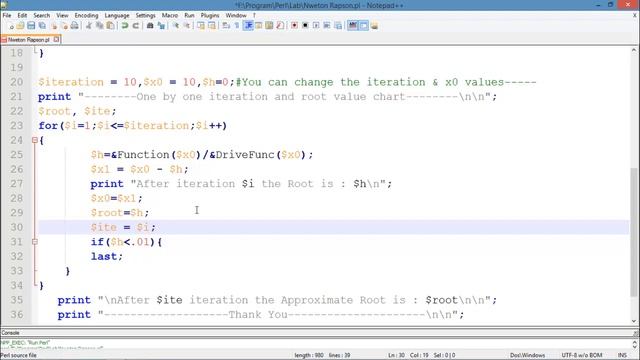Select the Nweton Rapson.pl tab
The height and width of the screenshot is (360, 640).
coord(29,40)
